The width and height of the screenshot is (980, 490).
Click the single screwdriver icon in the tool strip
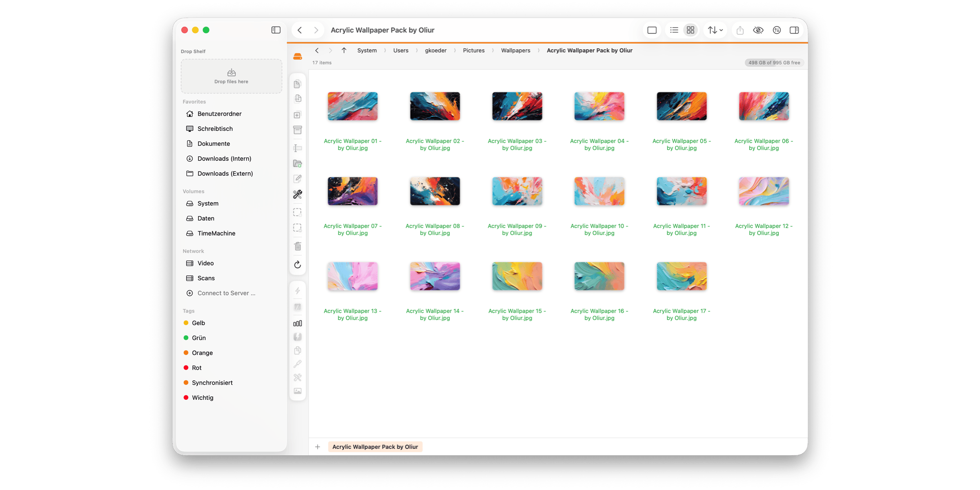298,364
